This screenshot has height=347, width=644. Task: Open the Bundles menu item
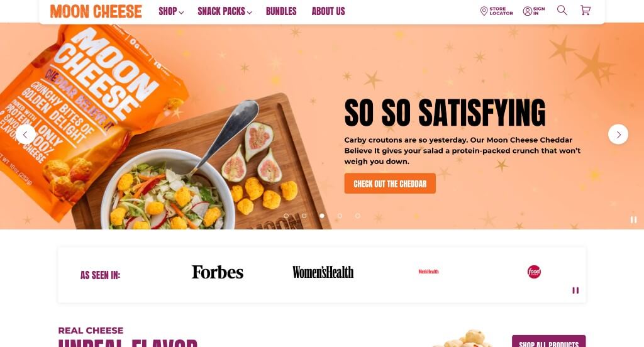pyautogui.click(x=281, y=11)
